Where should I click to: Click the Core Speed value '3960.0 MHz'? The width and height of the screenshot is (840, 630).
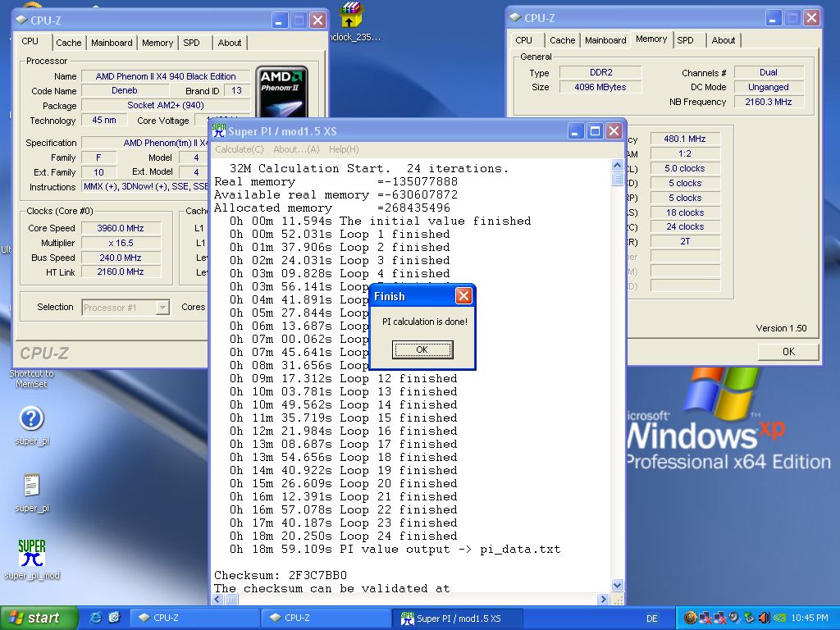click(x=121, y=228)
